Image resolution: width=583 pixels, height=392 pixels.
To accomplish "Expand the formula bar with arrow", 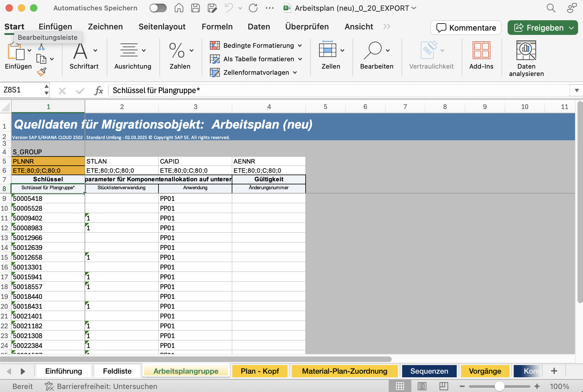I will pos(577,90).
